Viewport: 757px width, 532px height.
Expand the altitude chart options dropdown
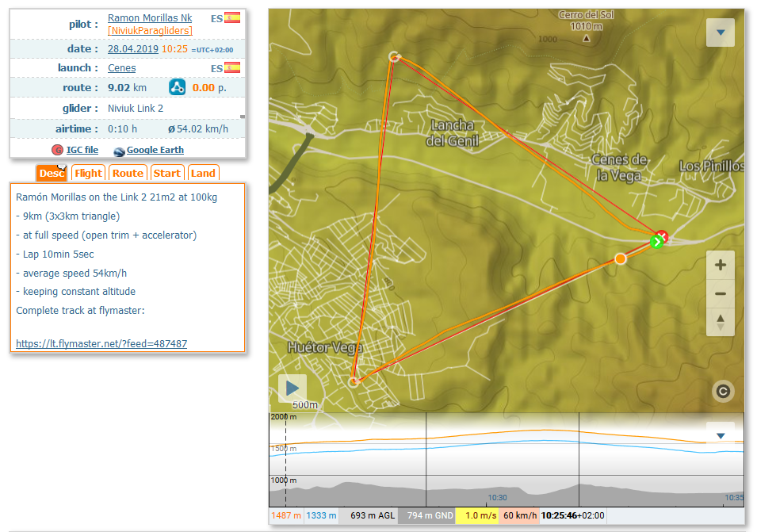(x=720, y=435)
